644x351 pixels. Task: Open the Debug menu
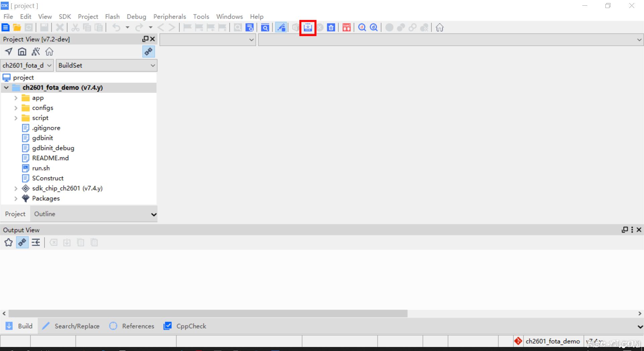136,16
